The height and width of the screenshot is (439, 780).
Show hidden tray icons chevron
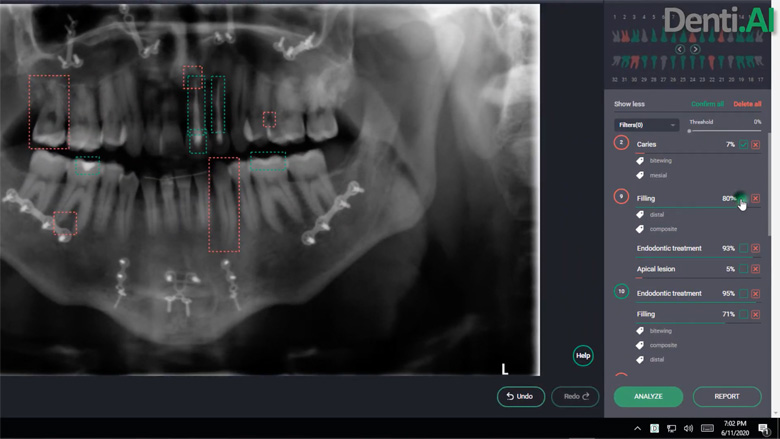coord(637,428)
